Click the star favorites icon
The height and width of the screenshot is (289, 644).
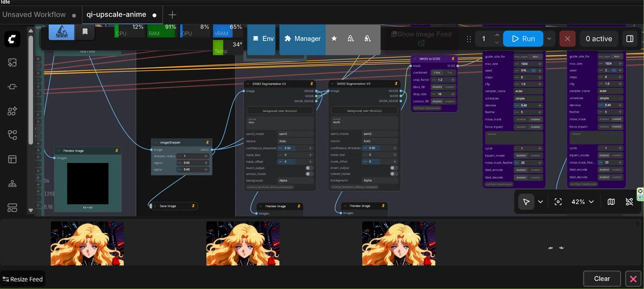[x=334, y=39]
